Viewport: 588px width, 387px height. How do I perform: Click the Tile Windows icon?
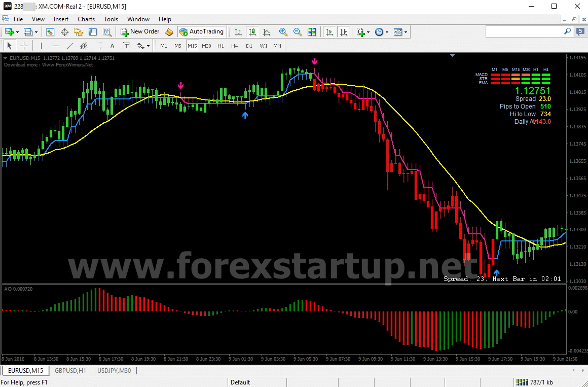point(312,32)
